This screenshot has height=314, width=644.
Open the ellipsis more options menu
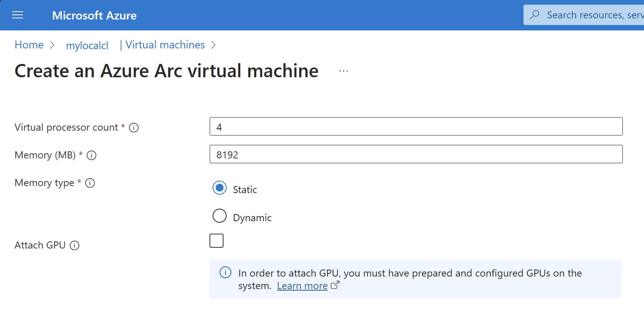point(344,71)
